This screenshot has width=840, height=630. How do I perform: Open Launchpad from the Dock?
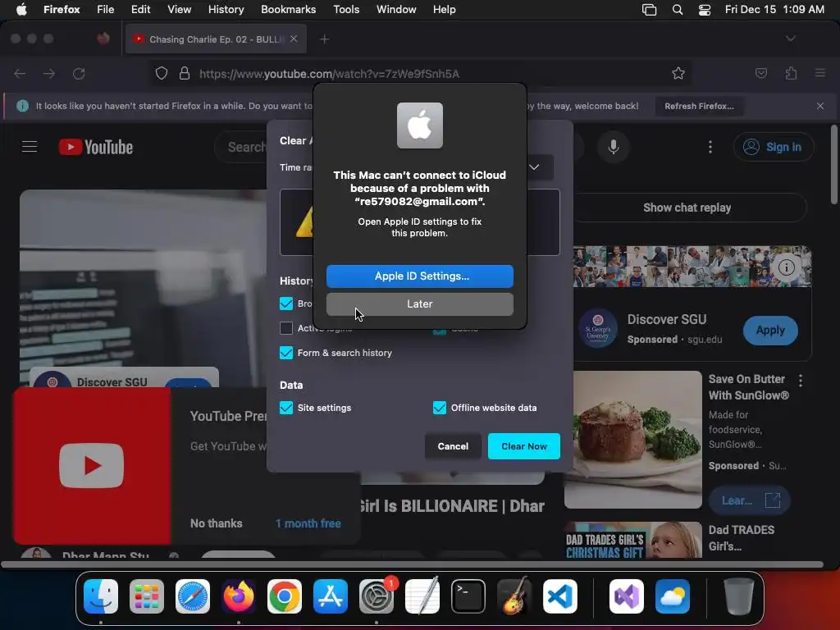tap(147, 596)
